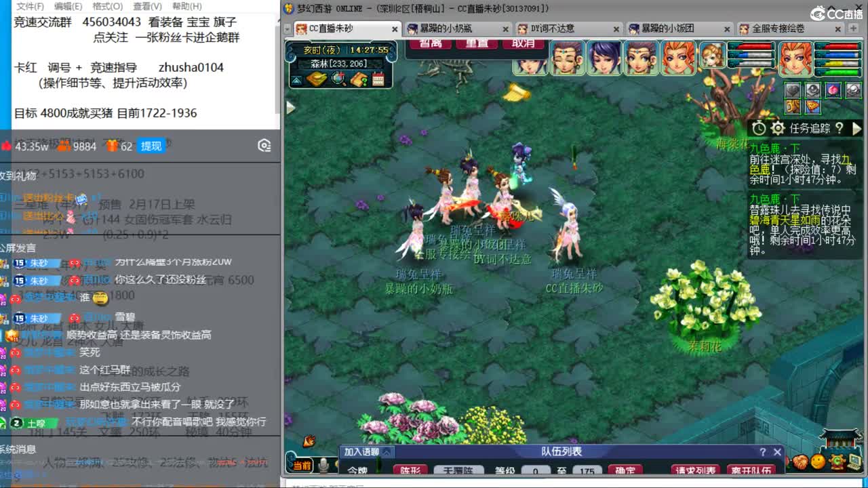Open task tracker settings gear
Viewport: 868px width, 488px height.
[x=778, y=128]
